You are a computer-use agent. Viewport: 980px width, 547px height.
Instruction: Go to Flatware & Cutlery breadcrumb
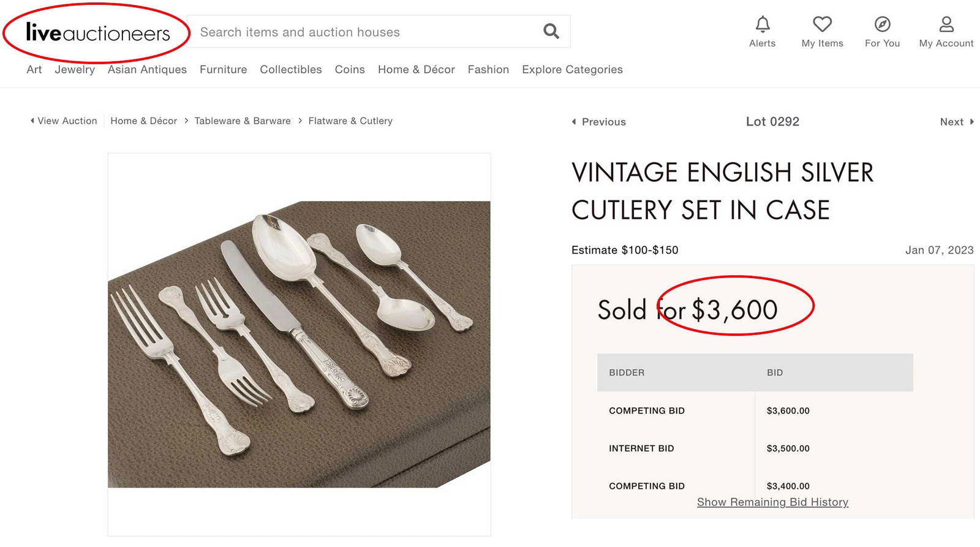coord(350,121)
